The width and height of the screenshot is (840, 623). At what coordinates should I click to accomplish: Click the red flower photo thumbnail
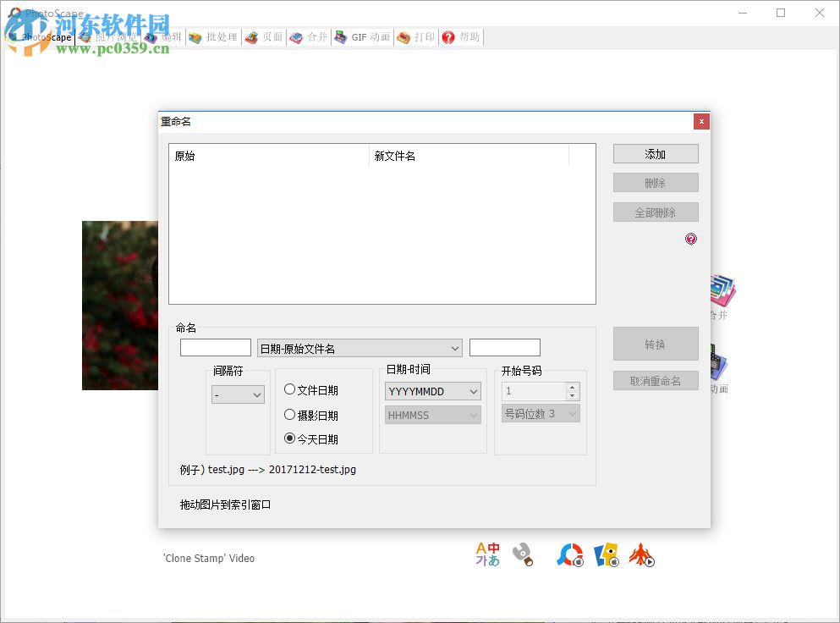click(x=120, y=306)
